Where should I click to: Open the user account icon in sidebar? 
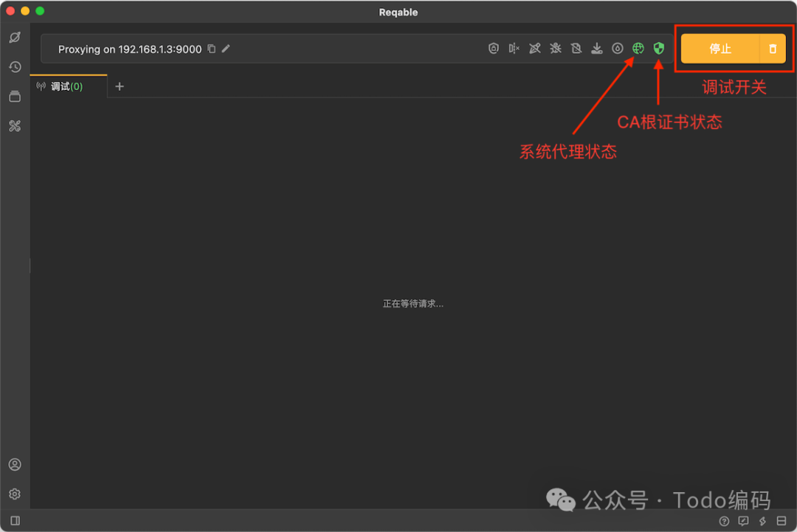15,464
